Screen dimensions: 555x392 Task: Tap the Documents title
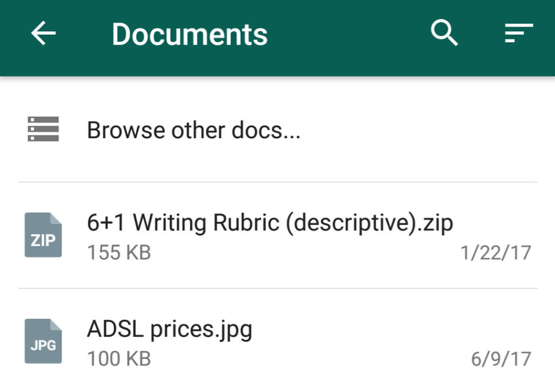click(190, 34)
